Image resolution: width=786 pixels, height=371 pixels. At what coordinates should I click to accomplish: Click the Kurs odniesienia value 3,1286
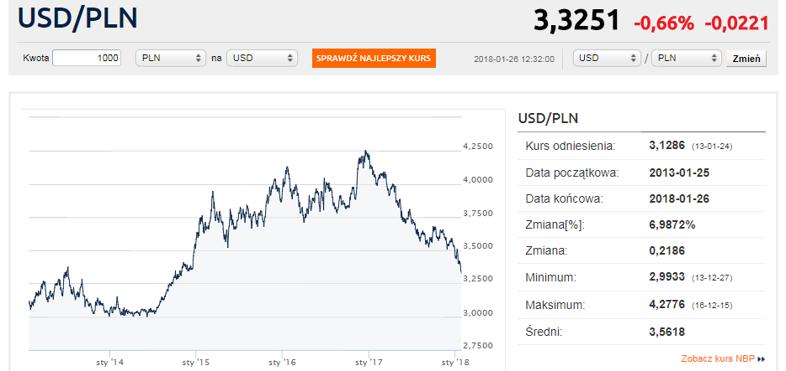pyautogui.click(x=667, y=146)
